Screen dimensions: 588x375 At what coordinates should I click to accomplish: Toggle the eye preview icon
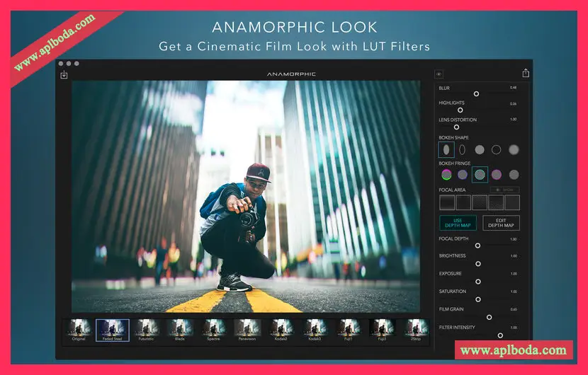(x=439, y=74)
